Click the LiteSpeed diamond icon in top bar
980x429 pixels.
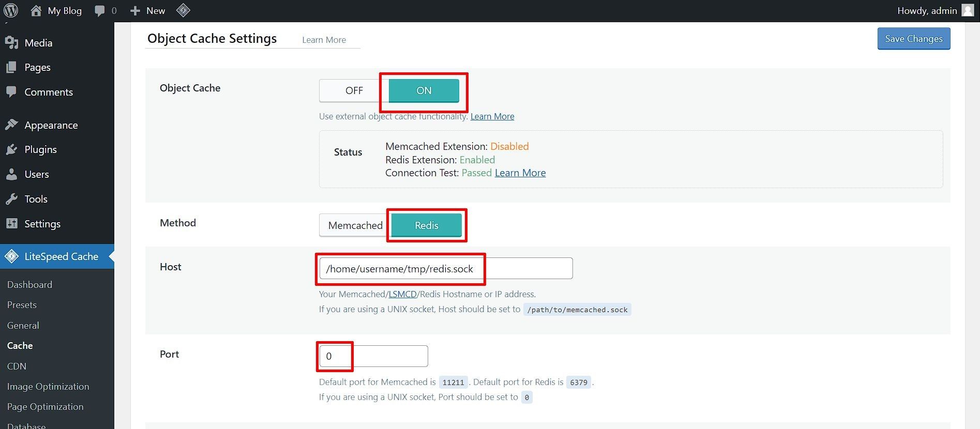tap(183, 10)
